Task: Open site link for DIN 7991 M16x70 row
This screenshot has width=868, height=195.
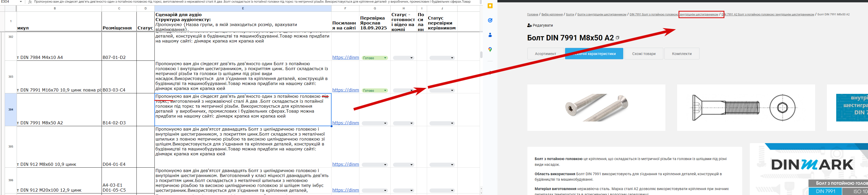Action: (x=345, y=90)
